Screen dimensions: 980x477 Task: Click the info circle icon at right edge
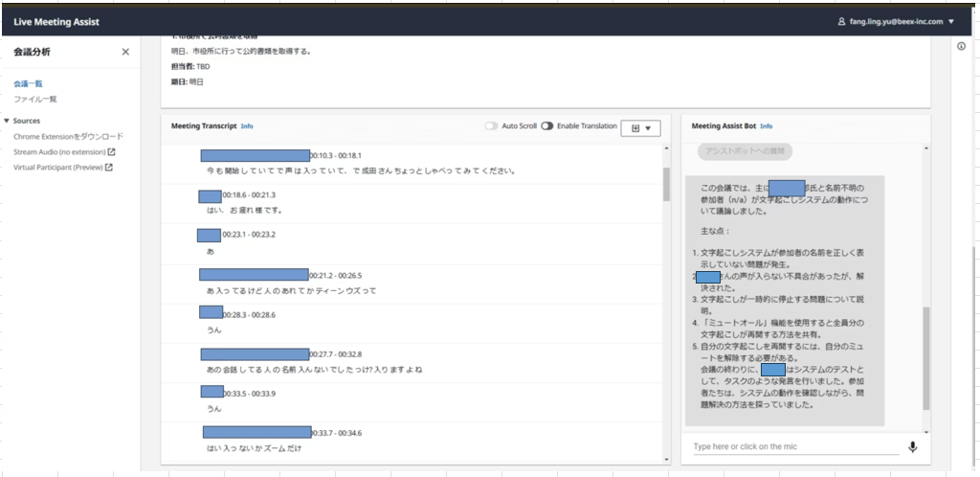(962, 47)
